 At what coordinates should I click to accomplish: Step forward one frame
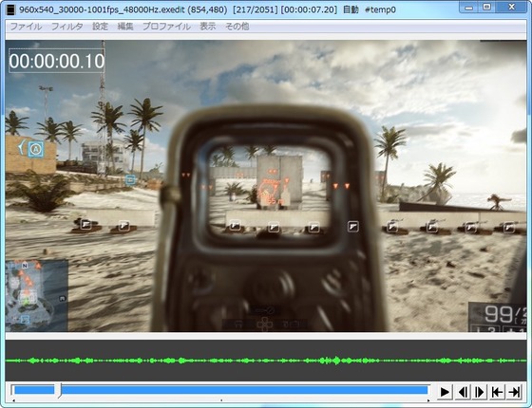tap(480, 392)
